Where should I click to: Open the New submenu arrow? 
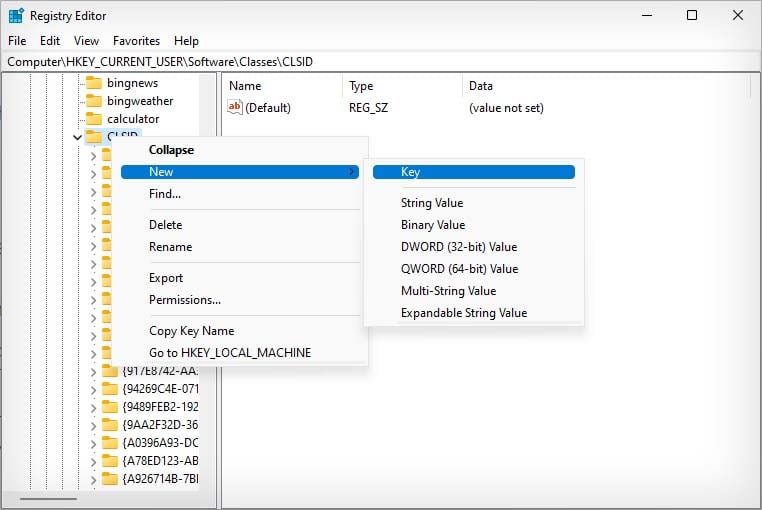point(351,172)
